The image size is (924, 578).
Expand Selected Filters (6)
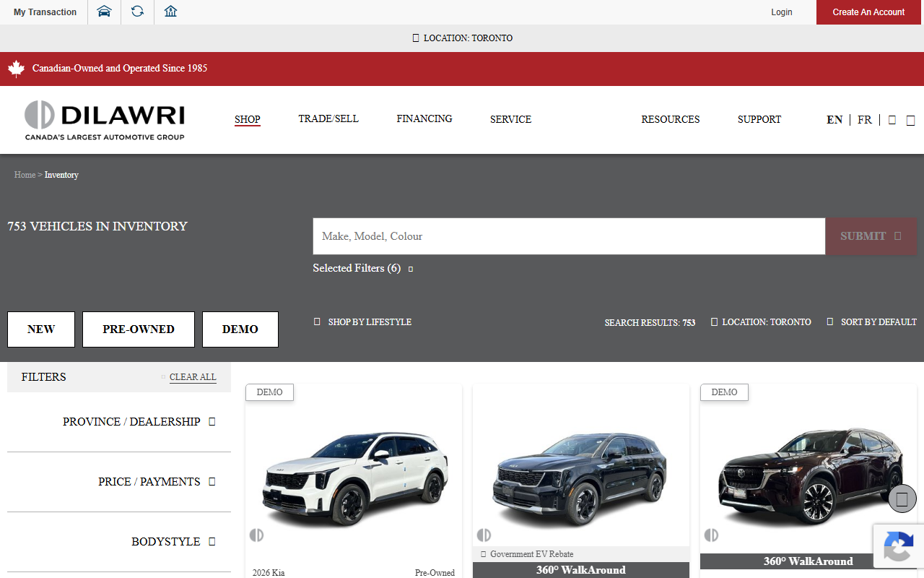(x=363, y=268)
